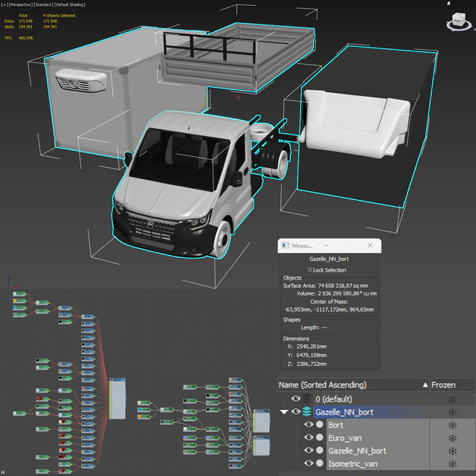This screenshot has height=476, width=476.
Task: Hide the 0 (default) layer
Action: (296, 399)
